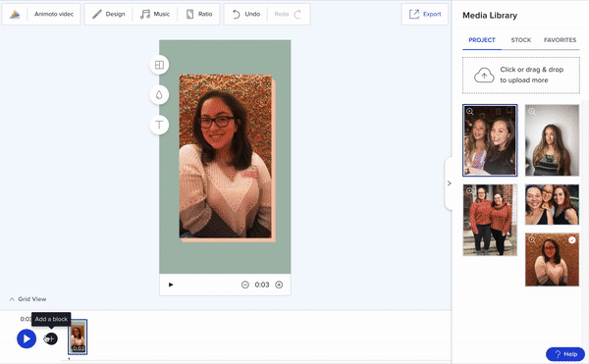This screenshot has height=364, width=589.
Task: Add text with the T icon
Action: pos(159,125)
